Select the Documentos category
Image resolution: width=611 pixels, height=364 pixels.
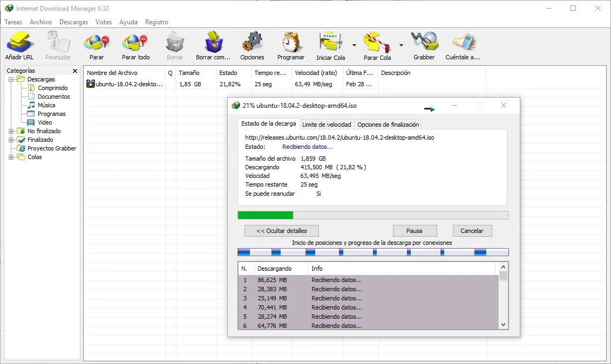pyautogui.click(x=54, y=97)
